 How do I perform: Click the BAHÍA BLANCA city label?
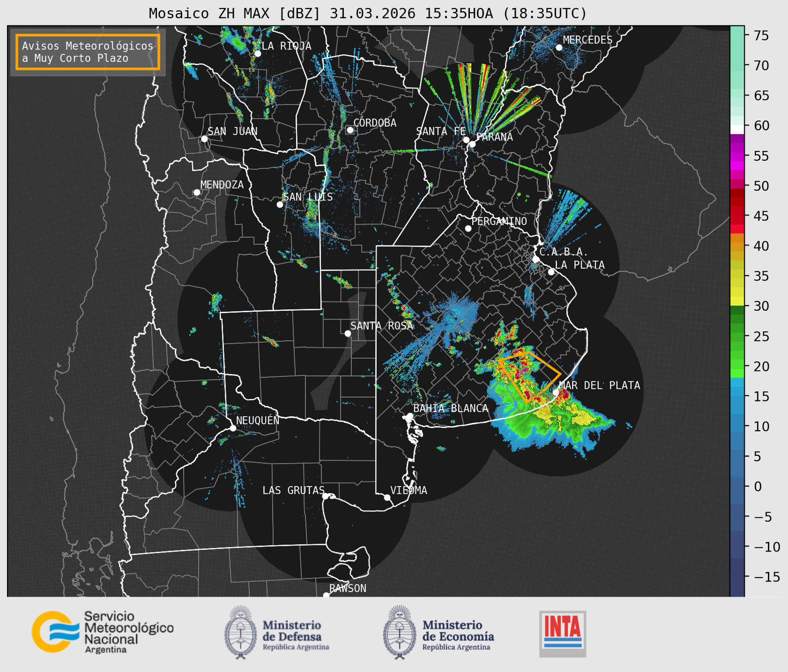coord(451,408)
